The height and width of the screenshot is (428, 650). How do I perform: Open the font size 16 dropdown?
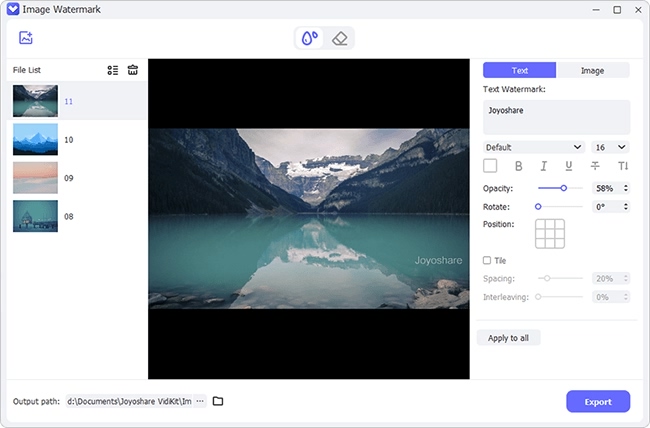click(x=611, y=147)
